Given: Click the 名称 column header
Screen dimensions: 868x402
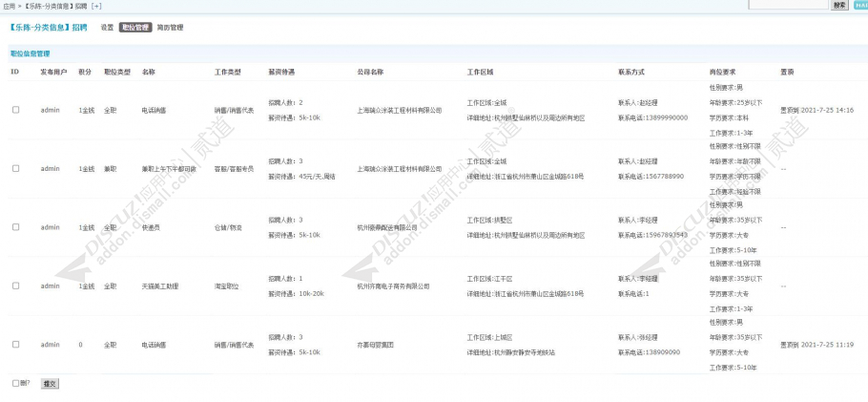Looking at the screenshot, I should click(149, 72).
